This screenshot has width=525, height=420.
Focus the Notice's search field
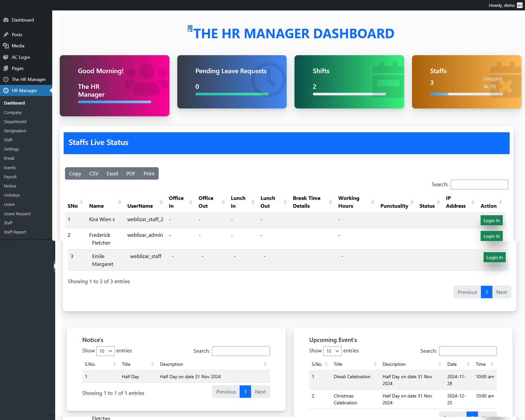click(x=241, y=351)
